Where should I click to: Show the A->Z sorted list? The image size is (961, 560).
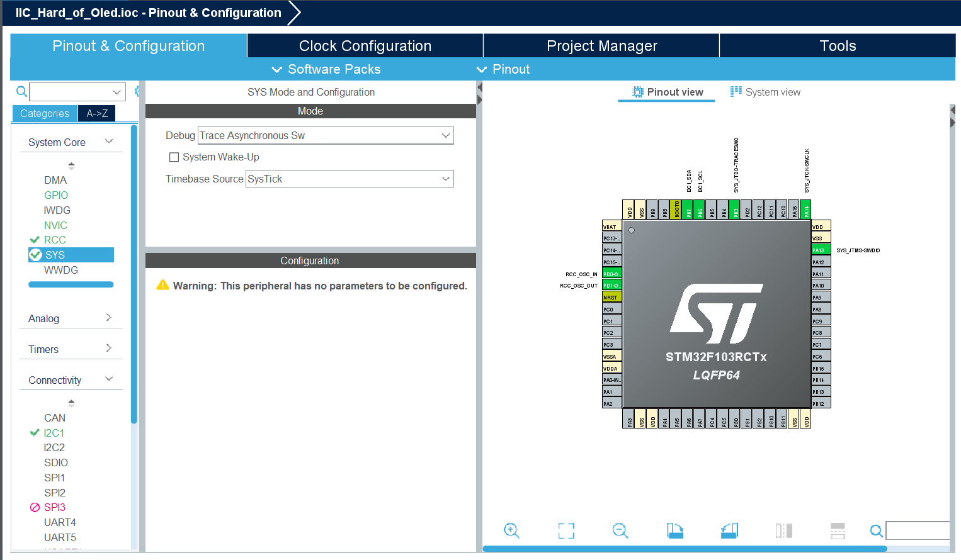click(x=97, y=113)
